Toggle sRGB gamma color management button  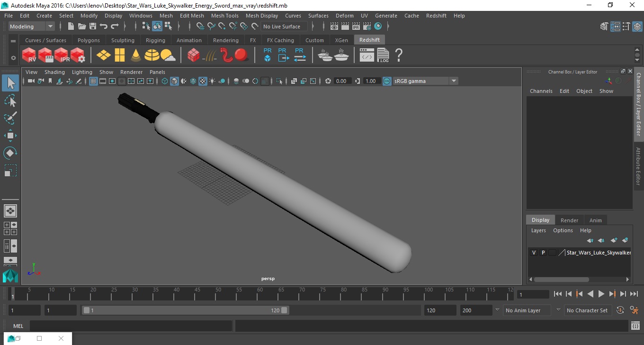387,81
